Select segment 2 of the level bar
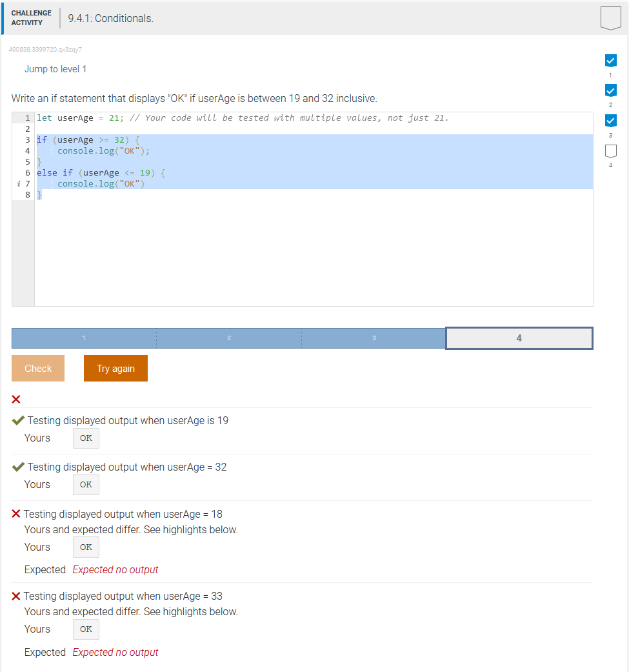Viewport: 629px width, 672px height. coord(228,338)
